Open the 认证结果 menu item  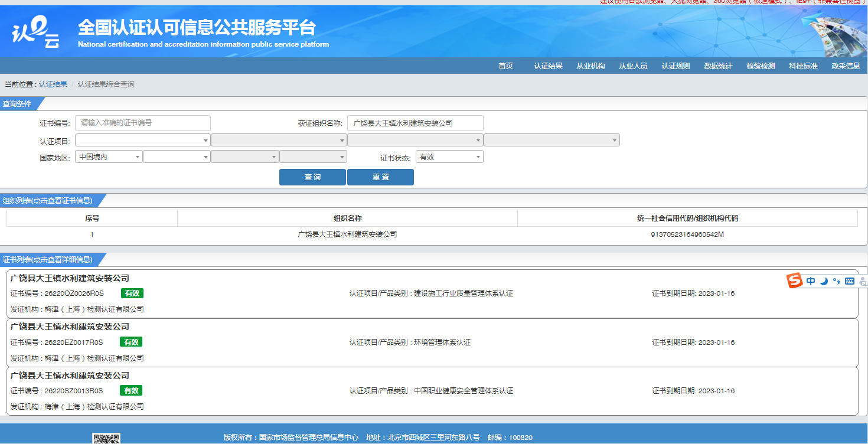549,66
